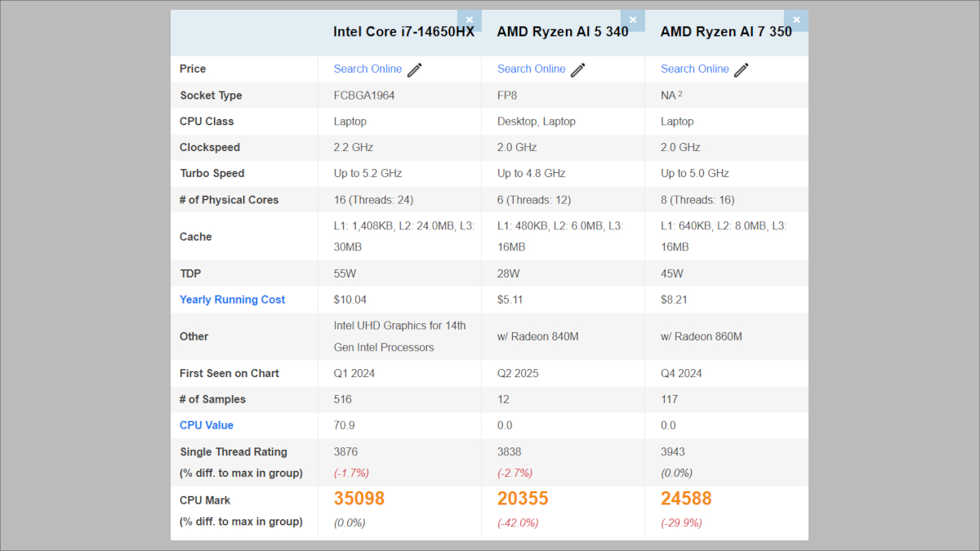Remove AMD Ryzen AI 7 350 from comparison
980x551 pixels.
point(796,20)
